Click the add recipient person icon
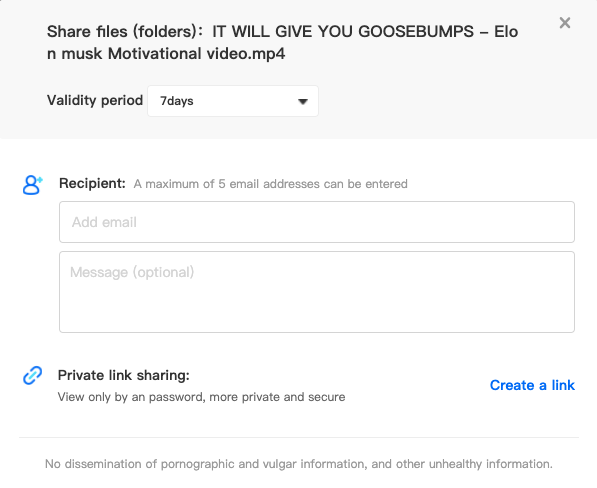 (33, 185)
